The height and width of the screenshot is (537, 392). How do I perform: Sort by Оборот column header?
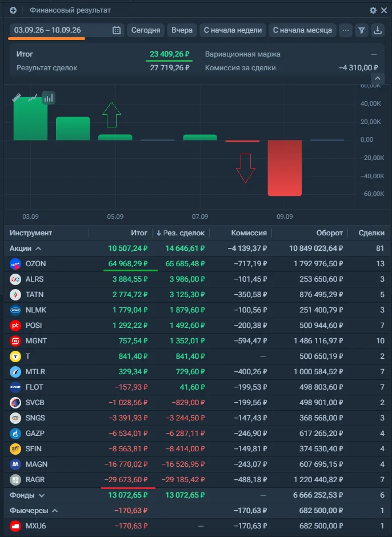329,233
